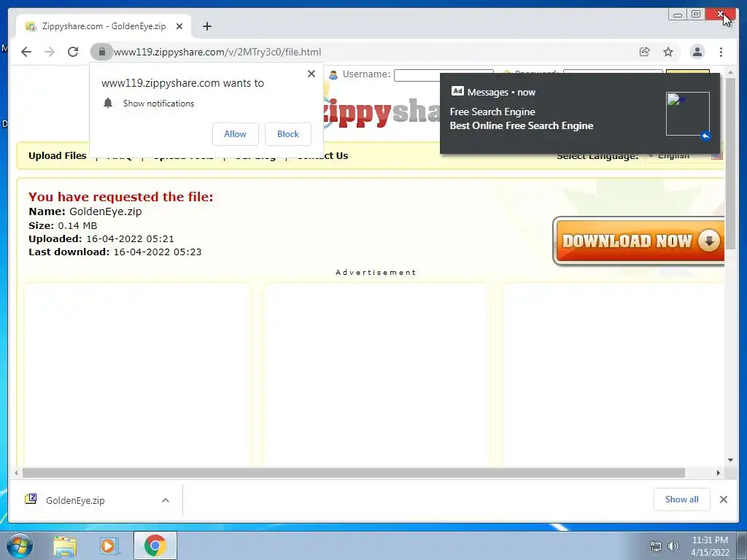Click the GoldenEye.zip file name text
The height and width of the screenshot is (560, 747).
click(105, 211)
